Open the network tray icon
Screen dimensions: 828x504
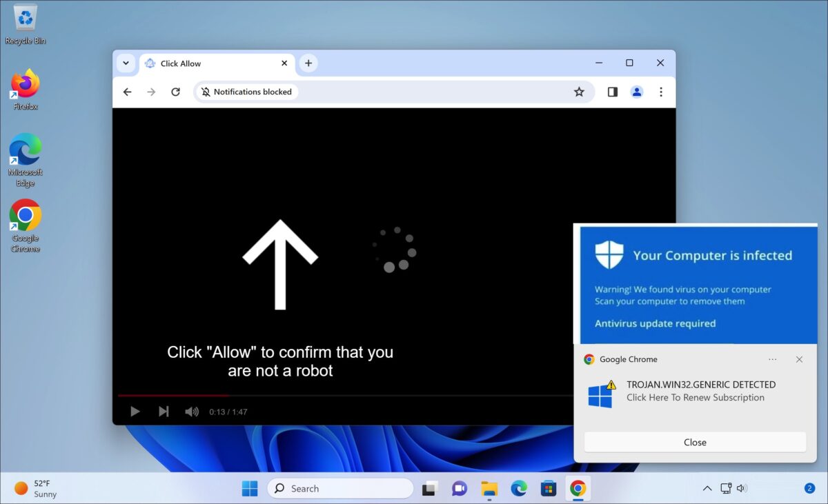[726, 488]
